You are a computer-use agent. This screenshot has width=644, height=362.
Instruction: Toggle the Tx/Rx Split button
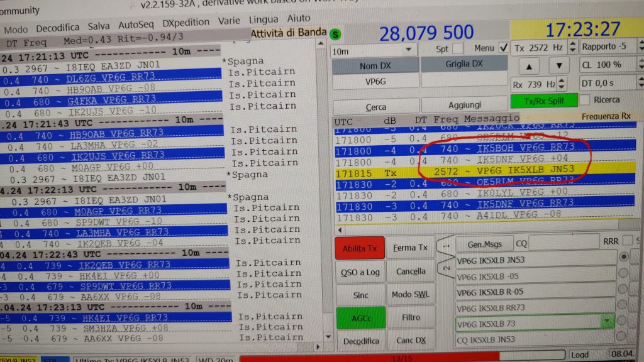click(544, 101)
